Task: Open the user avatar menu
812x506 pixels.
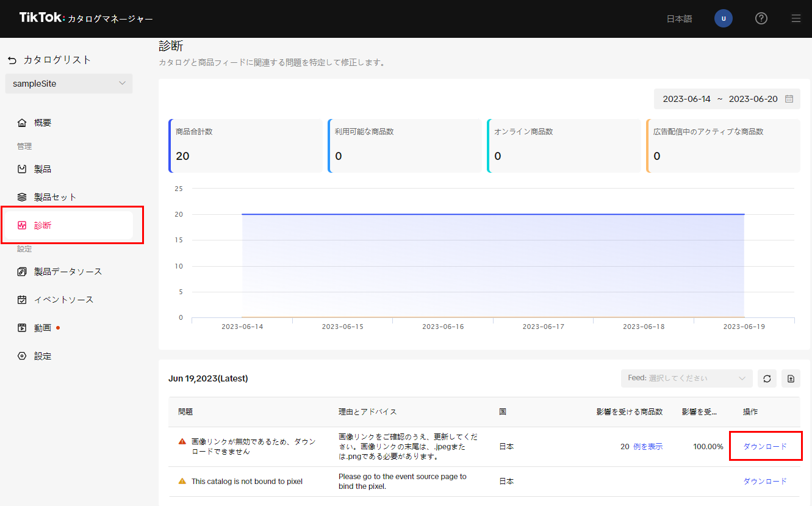Action: coord(724,18)
